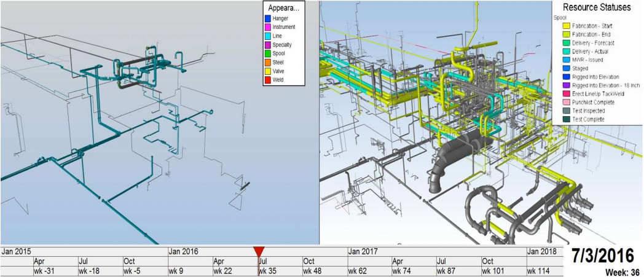
Task: Click the Staged status label
Action: click(x=579, y=69)
